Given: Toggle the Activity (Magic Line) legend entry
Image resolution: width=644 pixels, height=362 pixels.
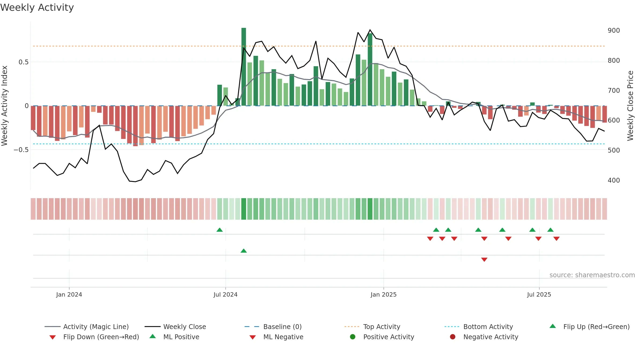Looking at the screenshot, I should point(87,327).
